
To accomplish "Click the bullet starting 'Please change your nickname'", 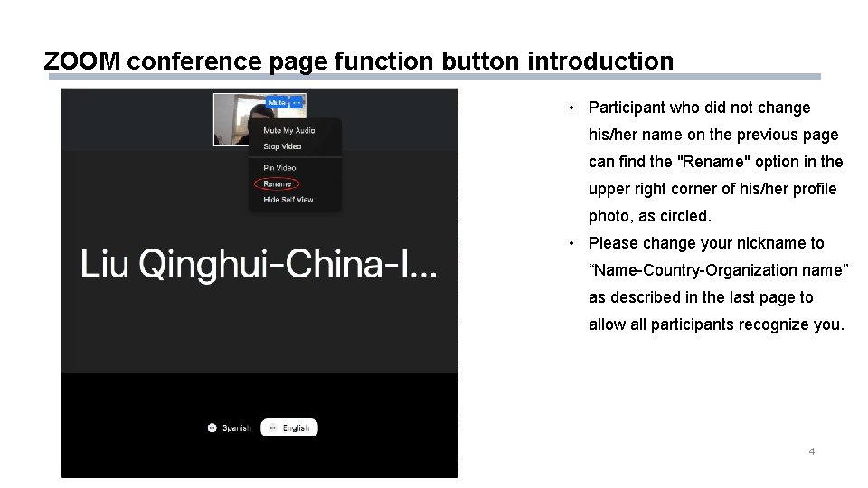I will point(718,283).
